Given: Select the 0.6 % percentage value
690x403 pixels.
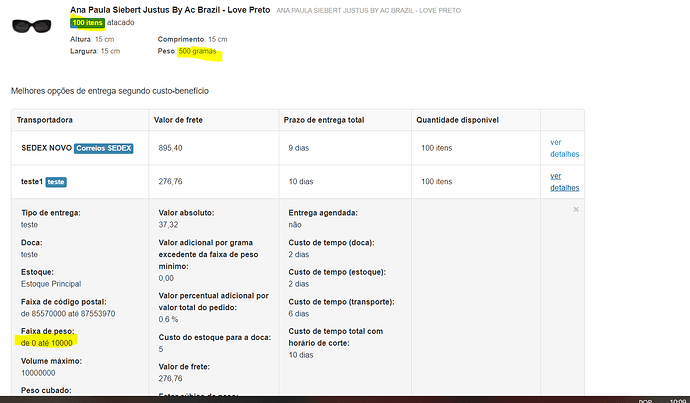Looking at the screenshot, I should coord(168,319).
